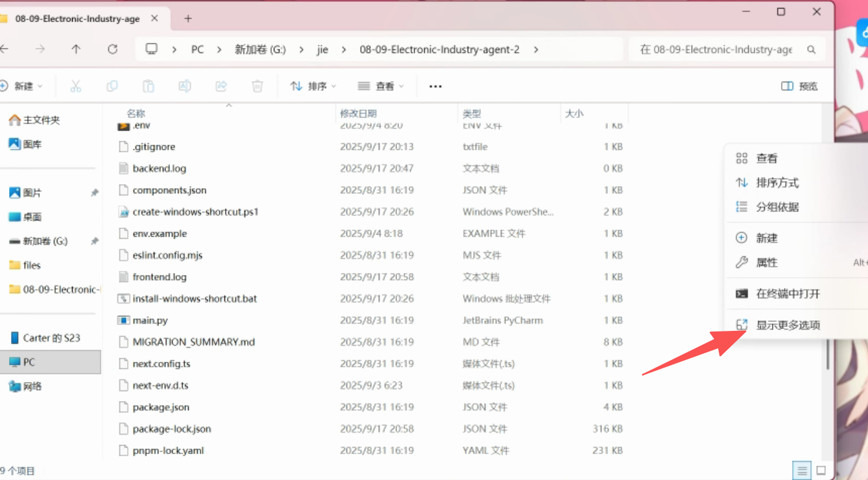The image size is (868, 480).
Task: Select the main.py file
Action: pos(150,320)
